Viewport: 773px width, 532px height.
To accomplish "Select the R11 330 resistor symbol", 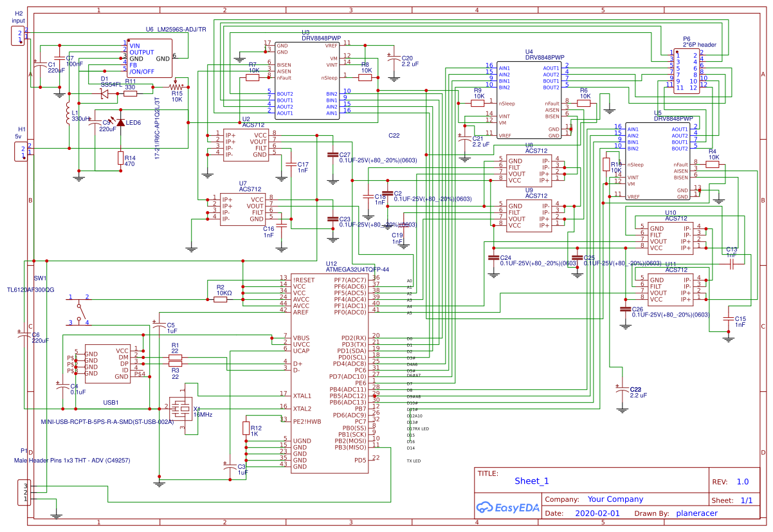I will (130, 94).
